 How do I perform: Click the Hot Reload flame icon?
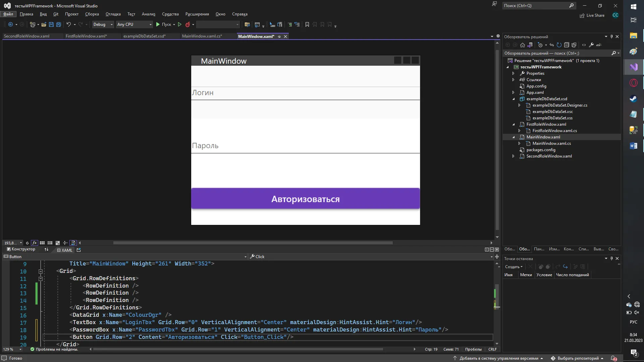tap(188, 24)
